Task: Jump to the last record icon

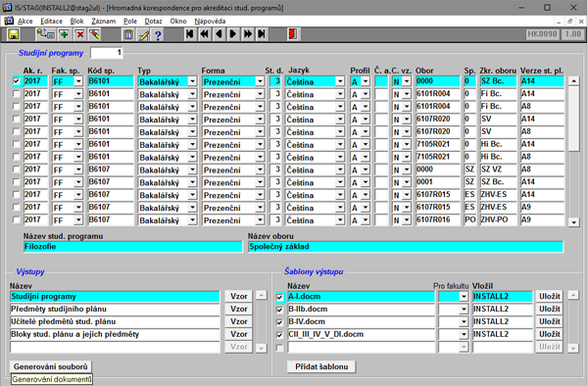Action: (x=262, y=34)
